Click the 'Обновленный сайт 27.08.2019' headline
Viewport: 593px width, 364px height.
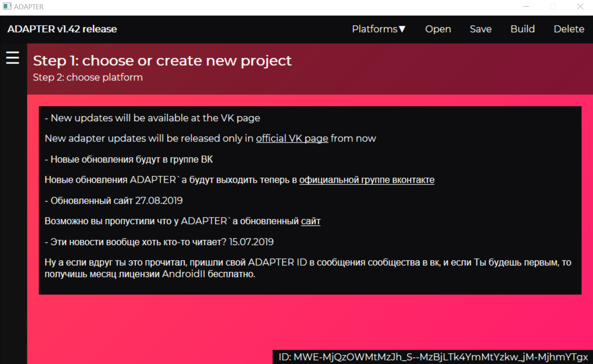[x=114, y=200]
